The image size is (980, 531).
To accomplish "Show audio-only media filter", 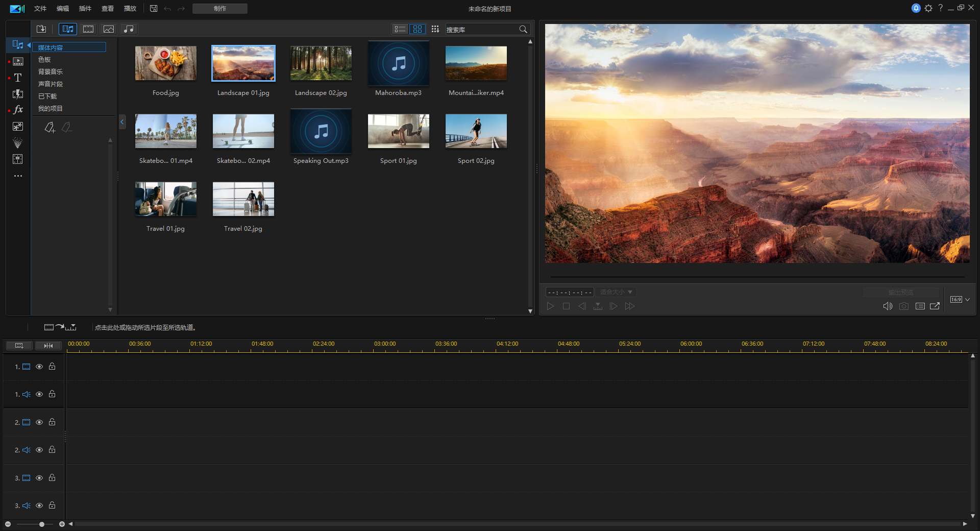I will [129, 29].
